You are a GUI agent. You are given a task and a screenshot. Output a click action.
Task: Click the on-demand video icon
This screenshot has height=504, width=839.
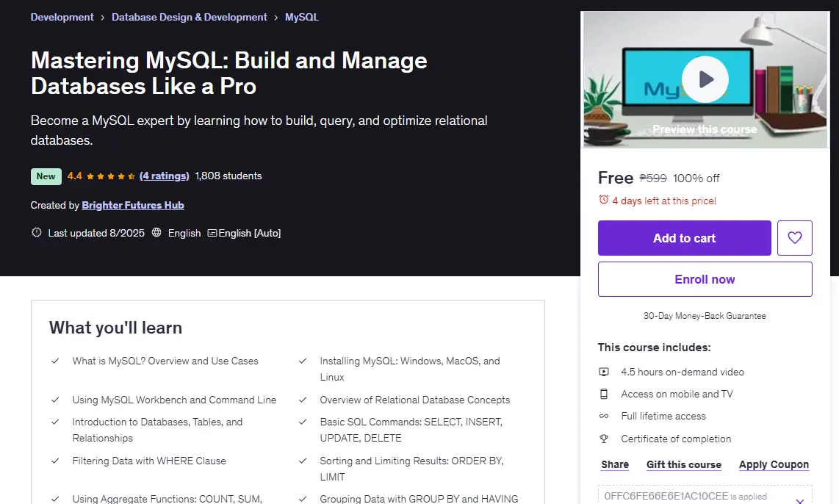[x=604, y=372]
